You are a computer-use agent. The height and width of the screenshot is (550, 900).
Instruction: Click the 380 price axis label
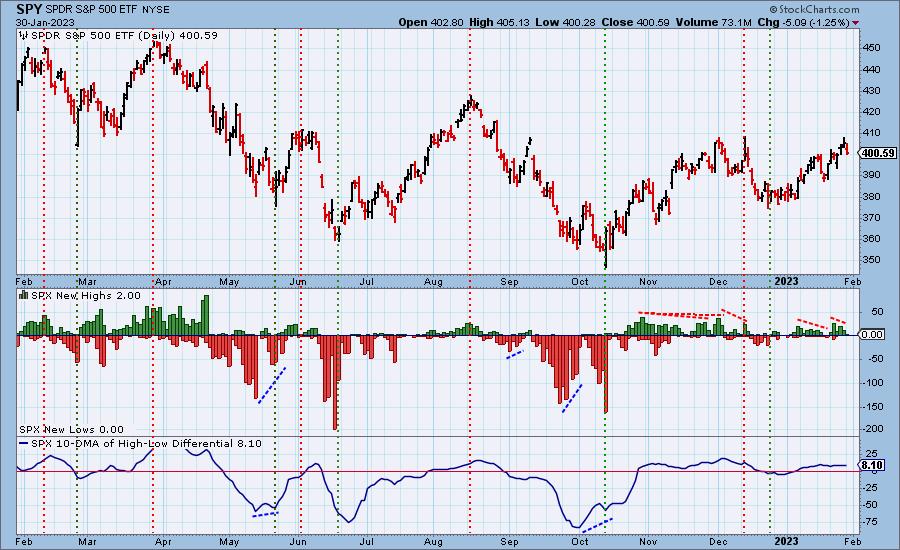tap(872, 196)
